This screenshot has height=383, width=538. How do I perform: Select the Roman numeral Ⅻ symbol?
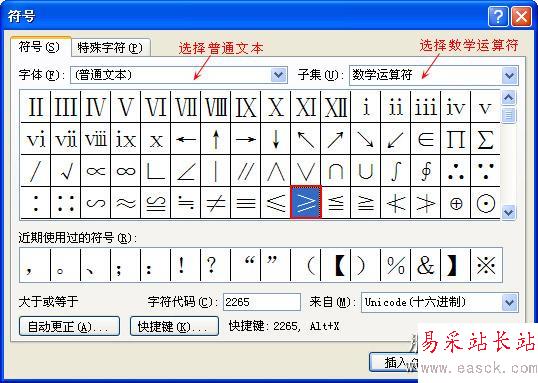coord(336,107)
